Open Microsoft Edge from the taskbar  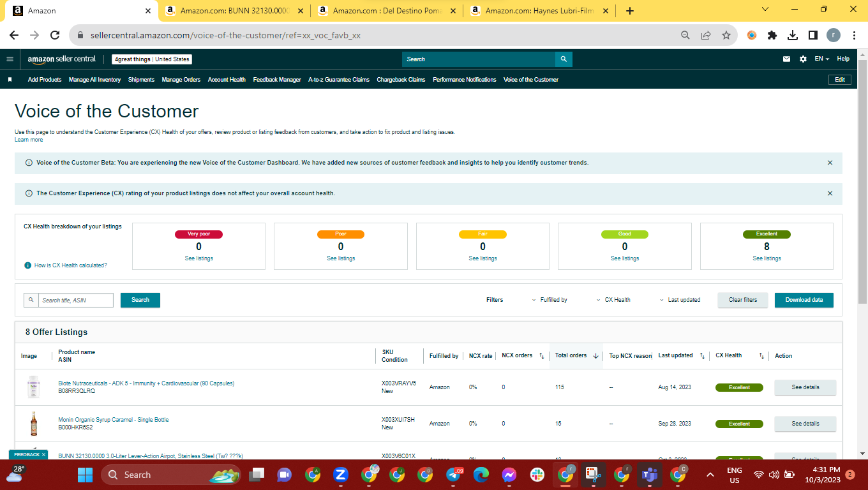click(481, 475)
